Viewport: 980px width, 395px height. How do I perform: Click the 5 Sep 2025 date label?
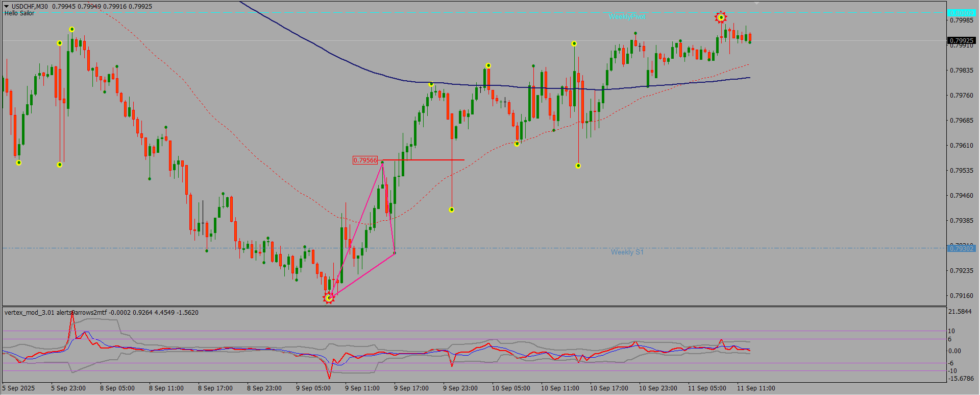point(18,388)
